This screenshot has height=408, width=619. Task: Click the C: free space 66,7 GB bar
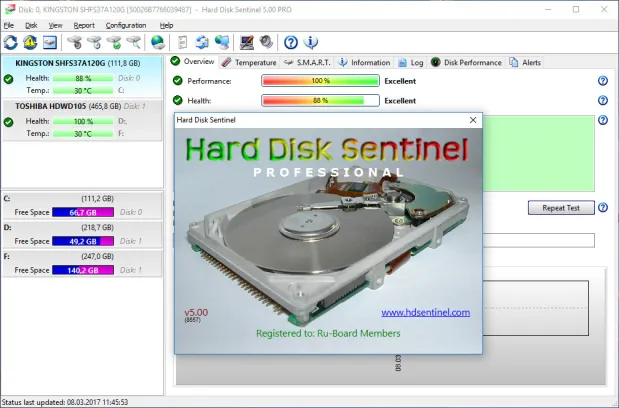pos(83,212)
